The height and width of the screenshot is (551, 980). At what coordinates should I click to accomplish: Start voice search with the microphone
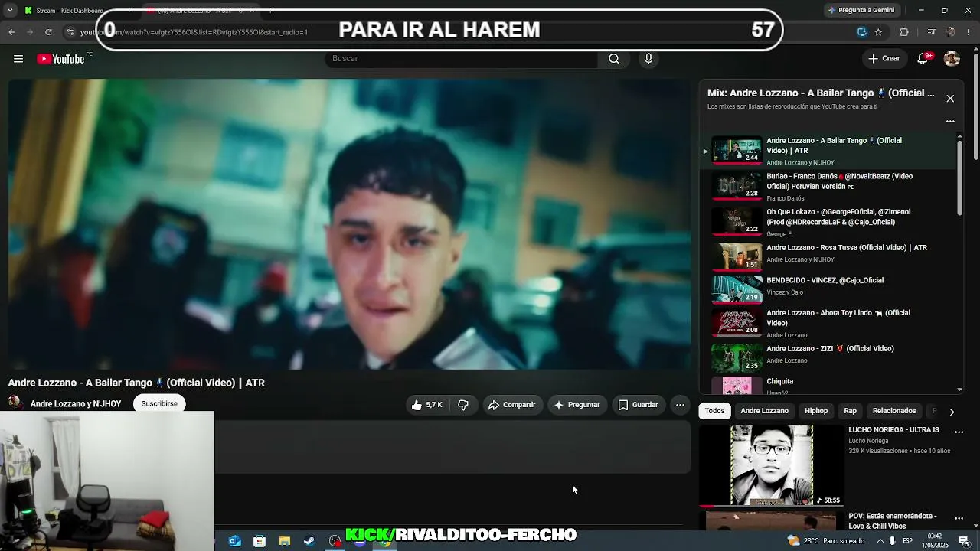648,59
